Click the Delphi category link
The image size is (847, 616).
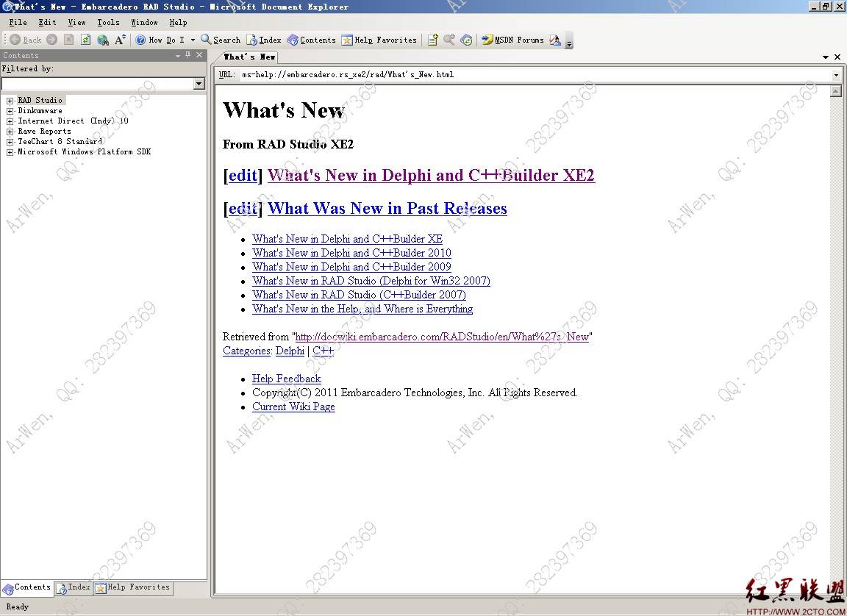(x=290, y=351)
